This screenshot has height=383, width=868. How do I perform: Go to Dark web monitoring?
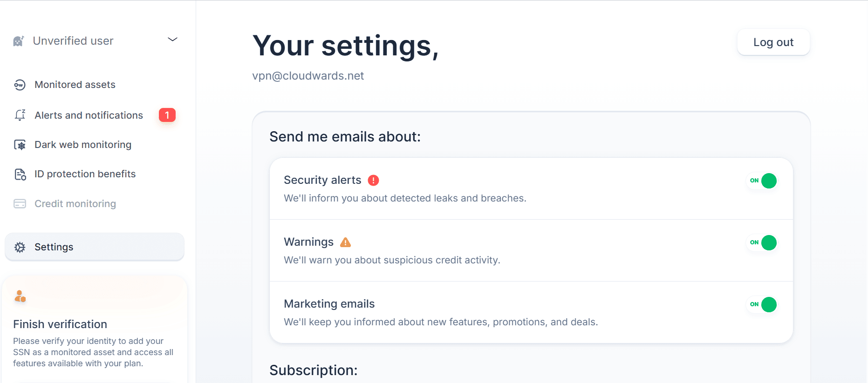point(83,145)
